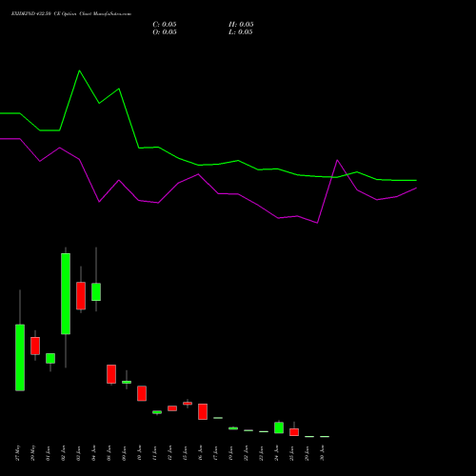The height and width of the screenshot is (476, 476).
Task: Select the red candle for 16 Jun
Action: pyautogui.click(x=203, y=411)
